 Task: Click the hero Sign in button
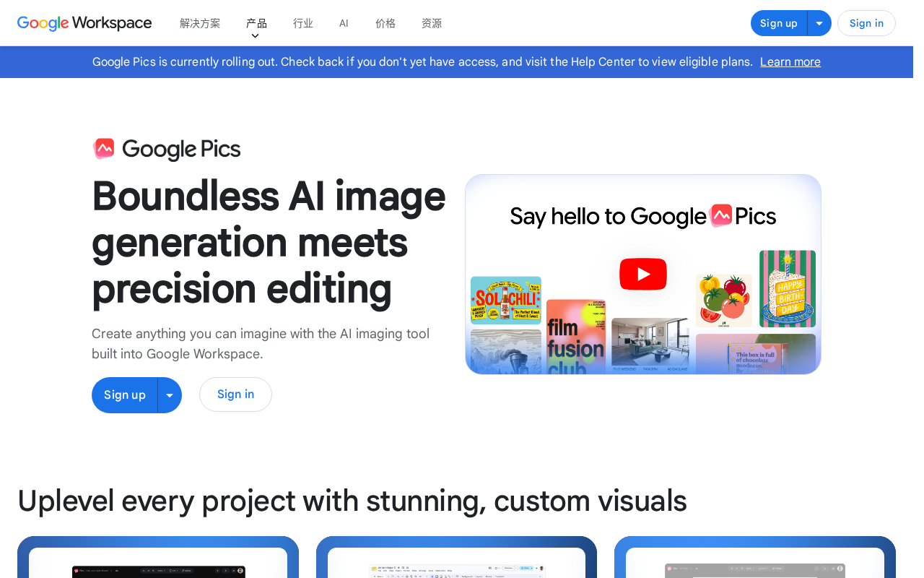(x=235, y=394)
